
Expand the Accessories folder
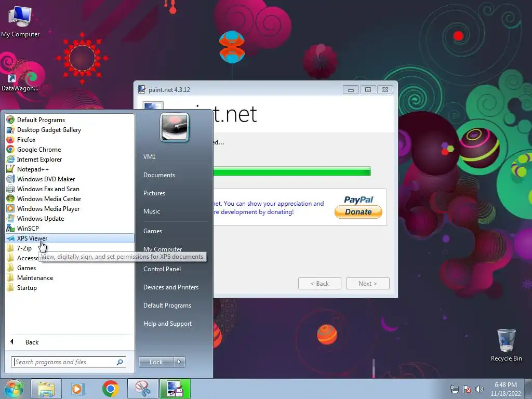click(x=22, y=258)
